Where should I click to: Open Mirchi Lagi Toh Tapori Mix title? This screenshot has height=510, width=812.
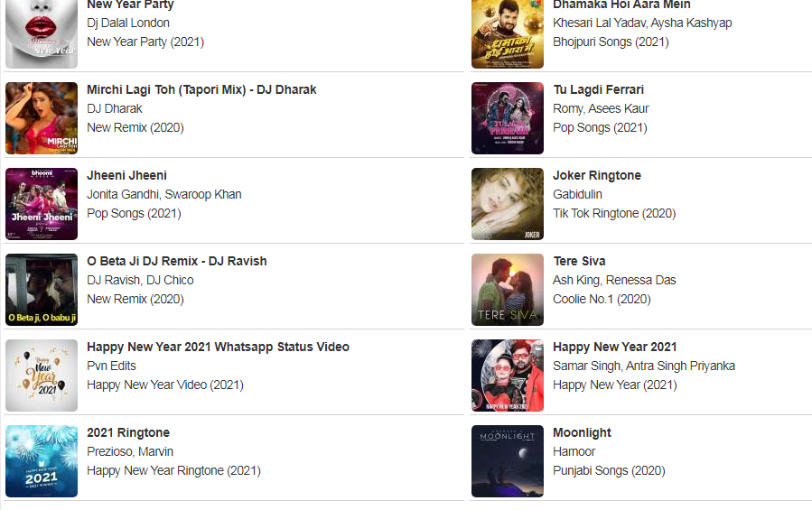[x=201, y=89]
